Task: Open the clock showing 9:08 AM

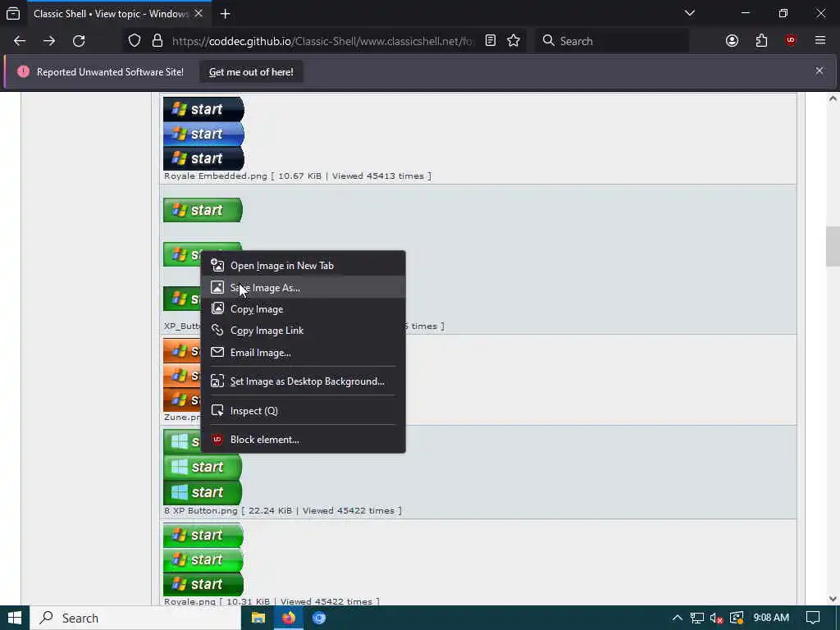Action: [x=771, y=619]
